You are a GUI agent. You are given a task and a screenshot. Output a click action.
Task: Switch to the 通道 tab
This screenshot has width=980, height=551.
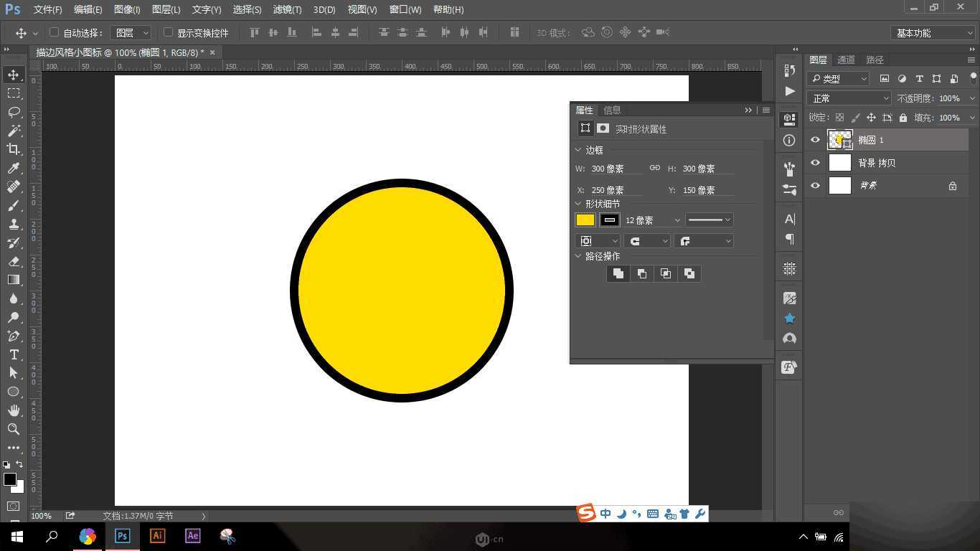845,60
